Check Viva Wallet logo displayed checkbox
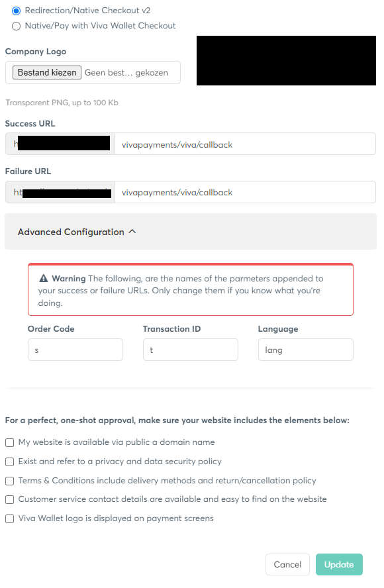The height and width of the screenshot is (588, 384). (10, 518)
